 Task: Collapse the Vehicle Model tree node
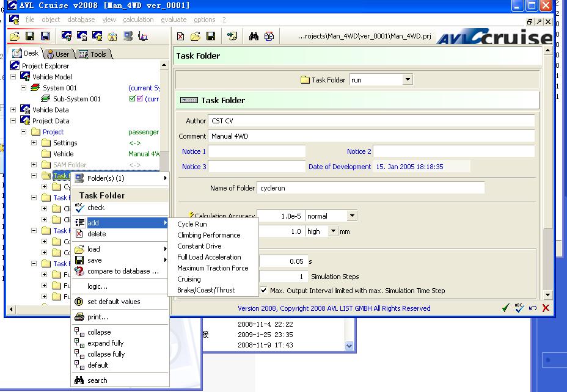point(13,76)
